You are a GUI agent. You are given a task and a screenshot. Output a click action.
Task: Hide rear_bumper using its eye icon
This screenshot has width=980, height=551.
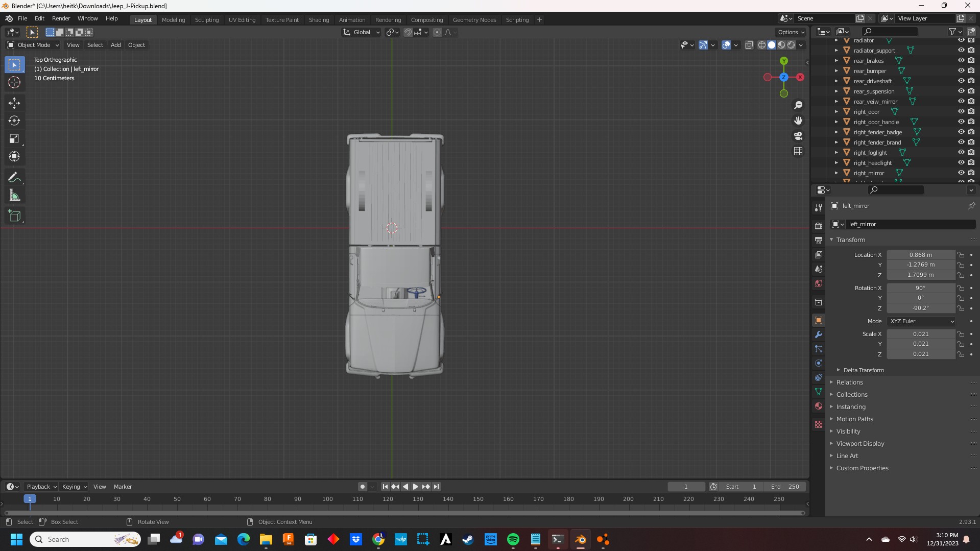961,70
